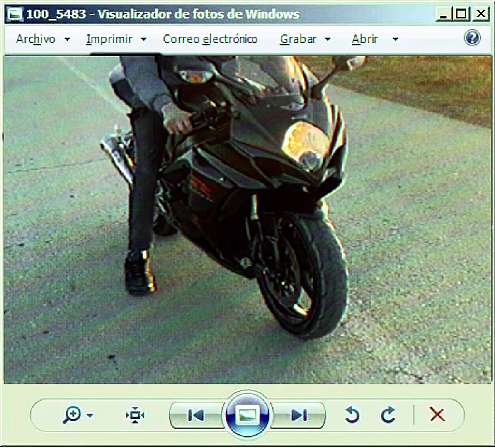Click Correo electrónico in the toolbar
The height and width of the screenshot is (448, 495).
[x=210, y=39]
